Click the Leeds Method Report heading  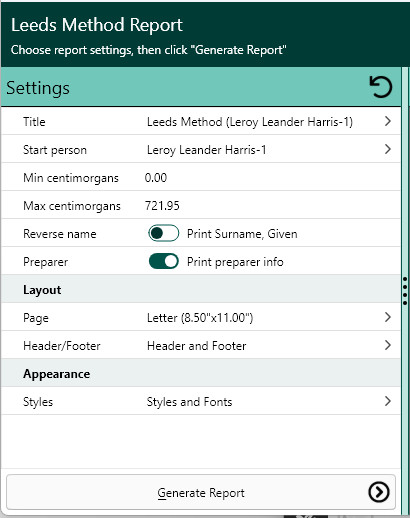point(97,25)
